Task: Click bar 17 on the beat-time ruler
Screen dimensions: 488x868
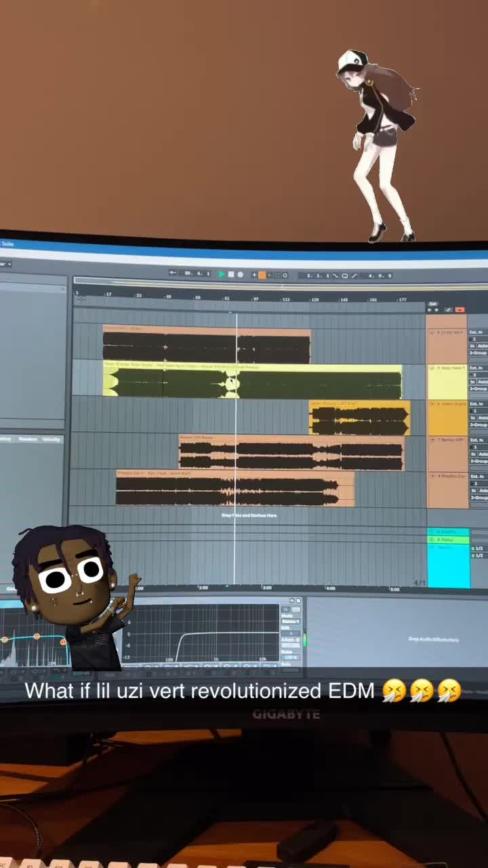Action: point(108,294)
